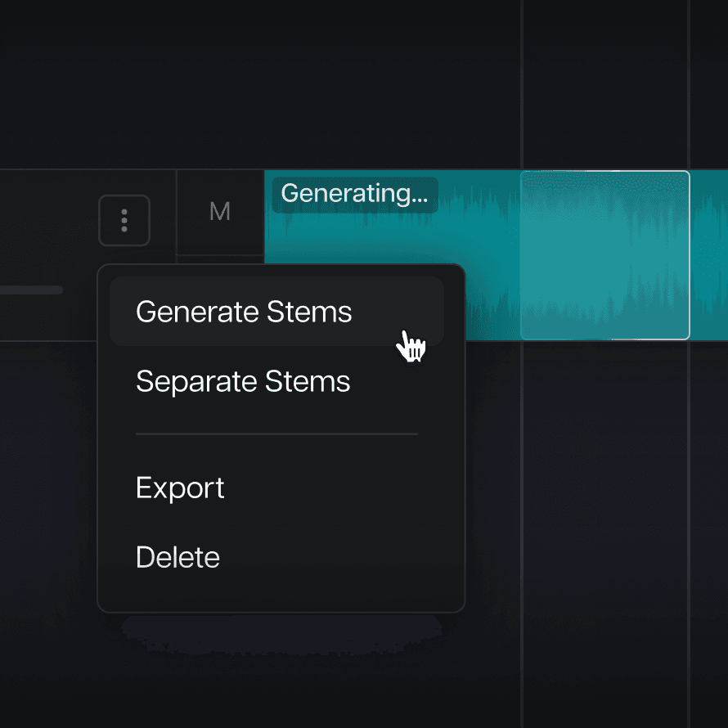The image size is (728, 728).
Task: Click the empty lane below the audio clip
Action: [589, 491]
